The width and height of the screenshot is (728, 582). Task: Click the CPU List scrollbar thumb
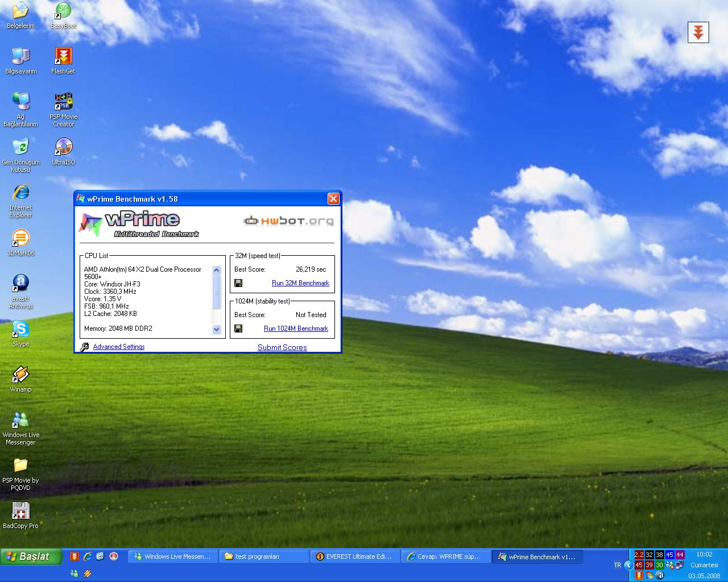pos(216,292)
